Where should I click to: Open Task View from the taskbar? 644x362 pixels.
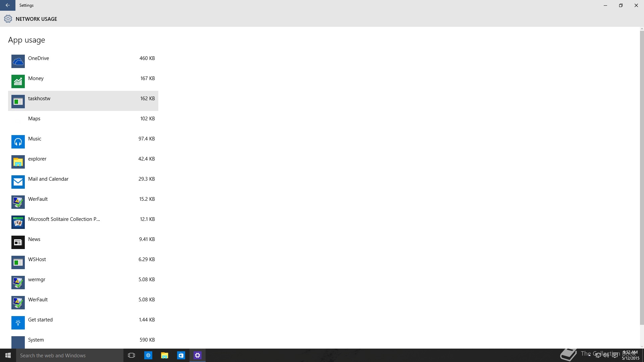(131, 355)
